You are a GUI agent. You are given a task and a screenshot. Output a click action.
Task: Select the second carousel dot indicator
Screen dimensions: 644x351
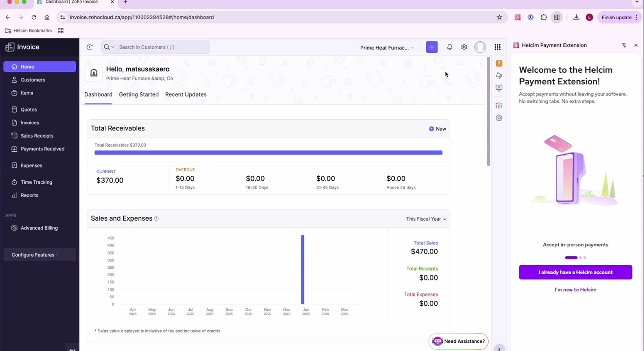[x=580, y=258]
